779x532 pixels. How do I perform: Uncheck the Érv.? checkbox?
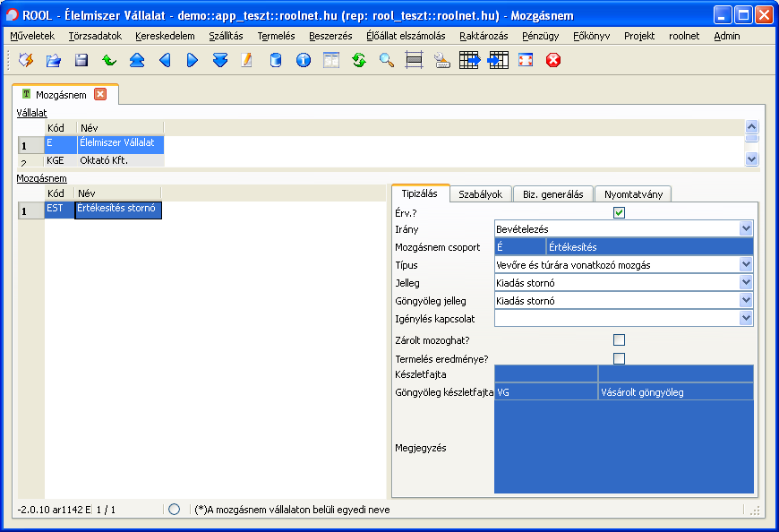pos(619,212)
